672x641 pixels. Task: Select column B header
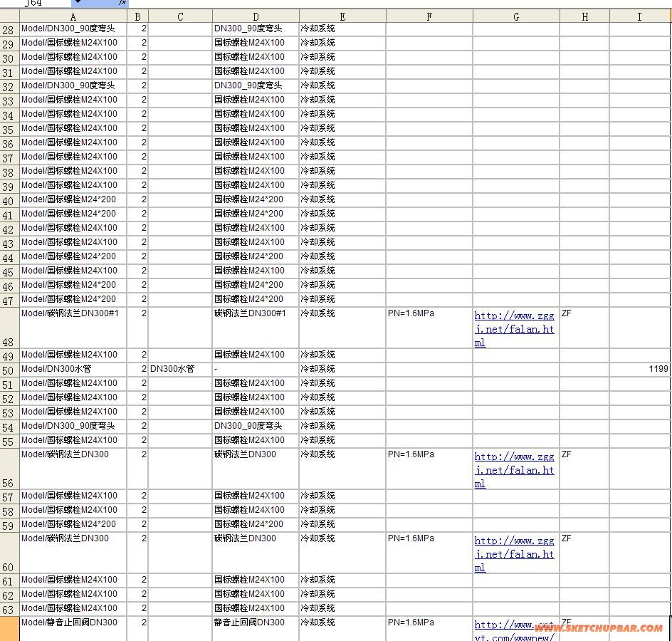click(x=137, y=16)
